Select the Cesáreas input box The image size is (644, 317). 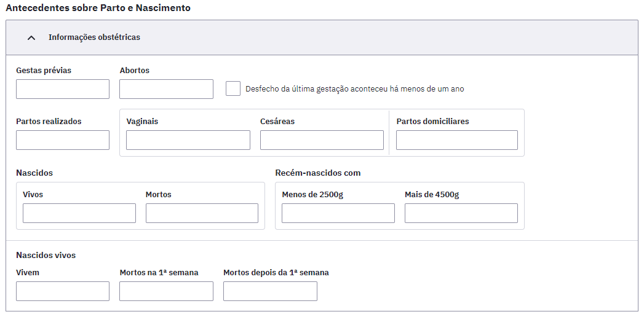[x=322, y=140]
